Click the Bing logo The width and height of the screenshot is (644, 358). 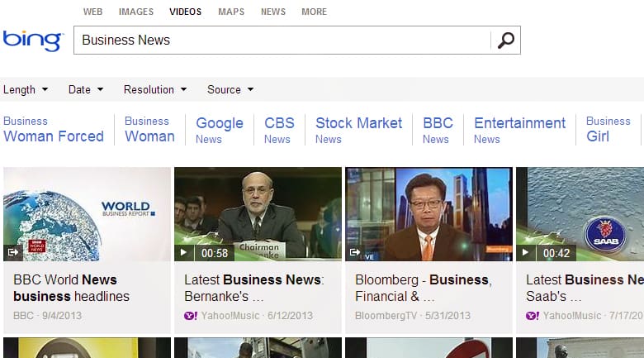(x=33, y=40)
